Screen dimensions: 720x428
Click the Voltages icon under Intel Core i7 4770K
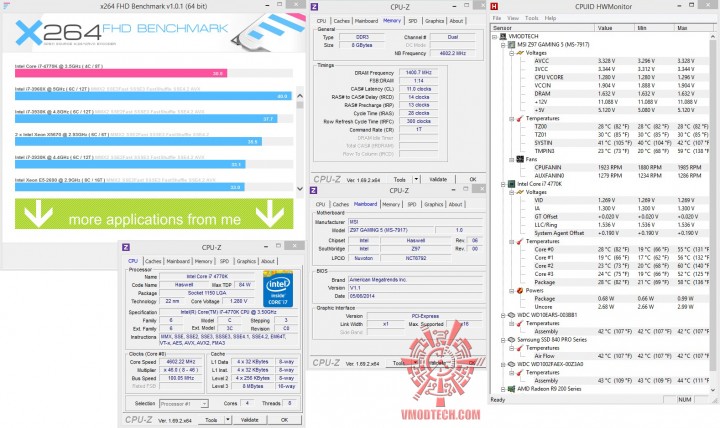(520, 192)
